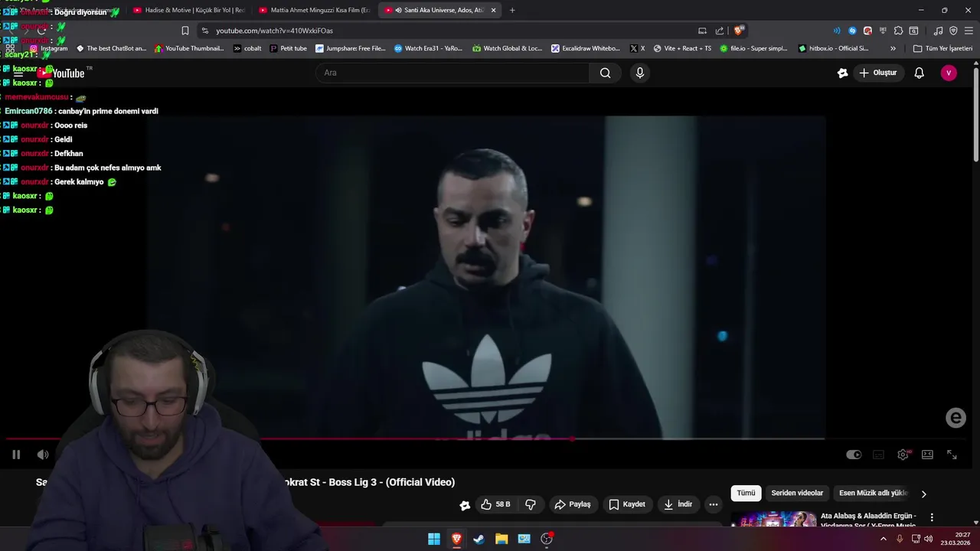Click the YouTube search field Ara
Image resolution: width=980 pixels, height=551 pixels.
tap(452, 73)
